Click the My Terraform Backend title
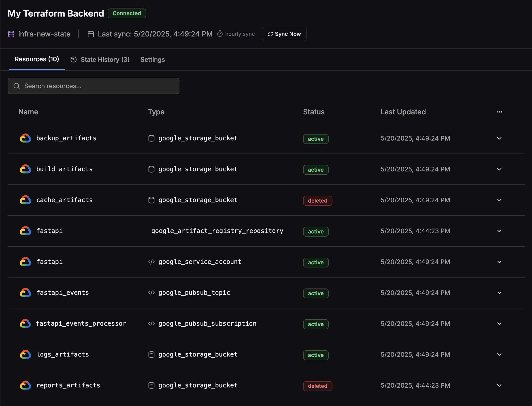The height and width of the screenshot is (406, 532). [x=56, y=13]
